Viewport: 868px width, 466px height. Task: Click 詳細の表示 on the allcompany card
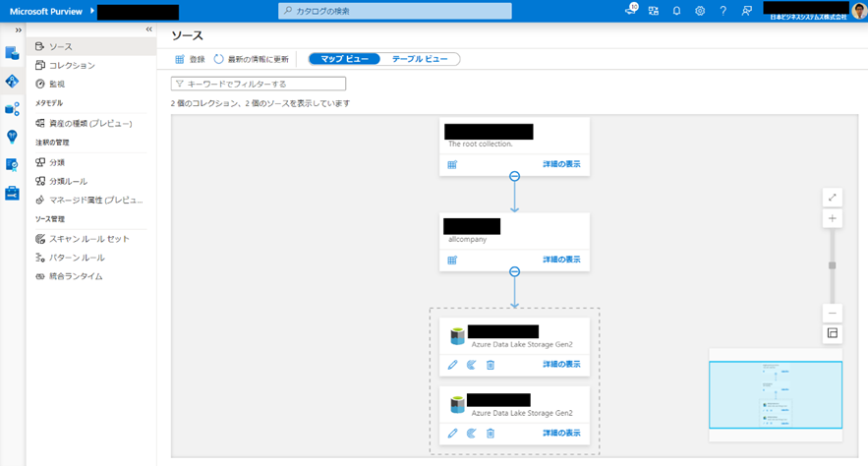561,260
